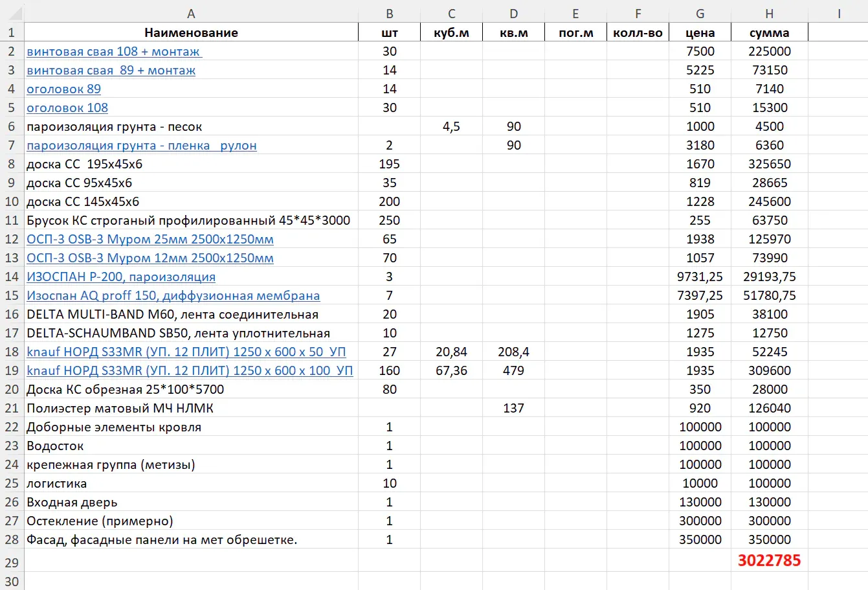The image size is (868, 590).
Task: Select the "Остекление (примерно)" cell
Action: (x=191, y=521)
